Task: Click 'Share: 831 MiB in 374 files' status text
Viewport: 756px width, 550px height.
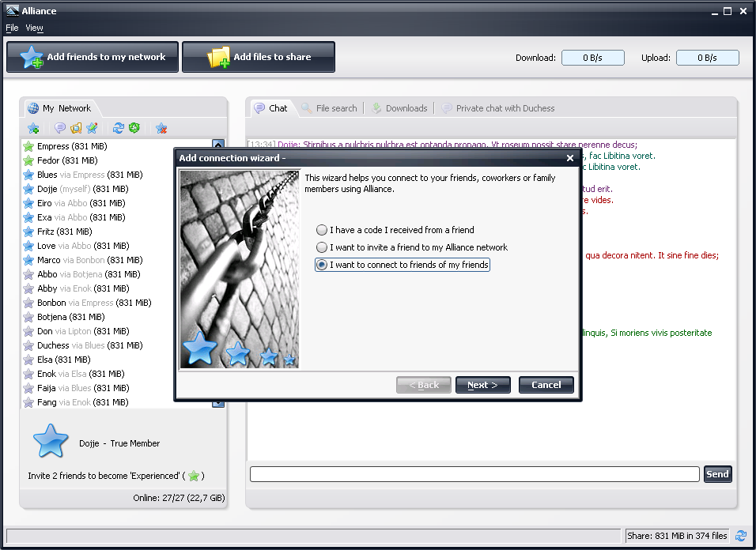Action: click(677, 536)
